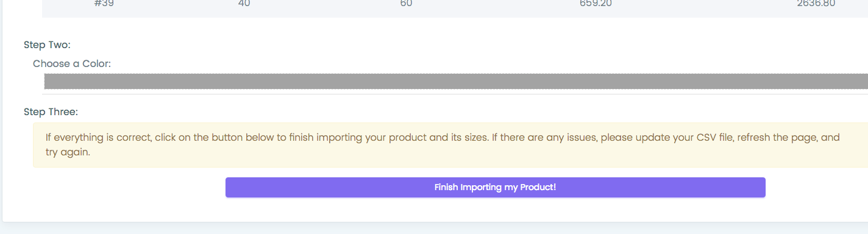Screen dimensions: 868x234
Task: Click the Step Three heading
Action: tap(51, 112)
